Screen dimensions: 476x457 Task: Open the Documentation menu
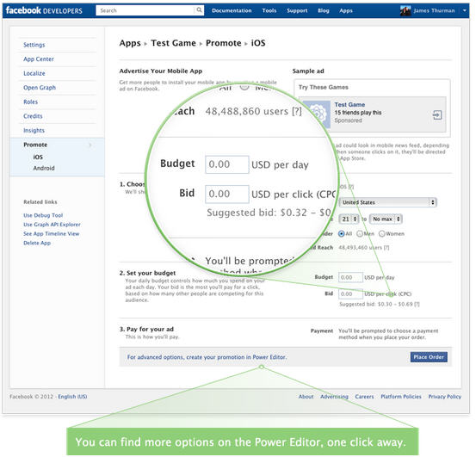[x=232, y=10]
